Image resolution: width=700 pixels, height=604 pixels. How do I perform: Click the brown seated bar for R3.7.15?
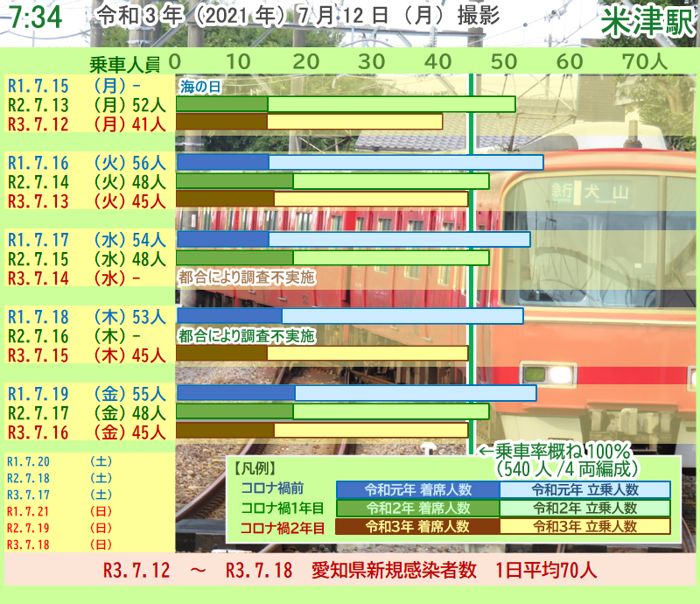click(x=222, y=354)
